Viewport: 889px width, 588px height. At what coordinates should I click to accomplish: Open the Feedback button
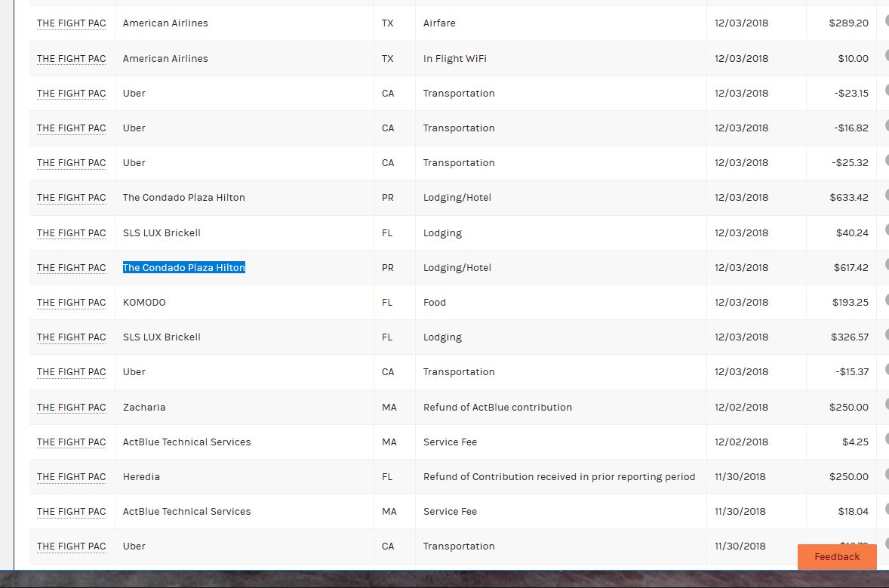(837, 557)
